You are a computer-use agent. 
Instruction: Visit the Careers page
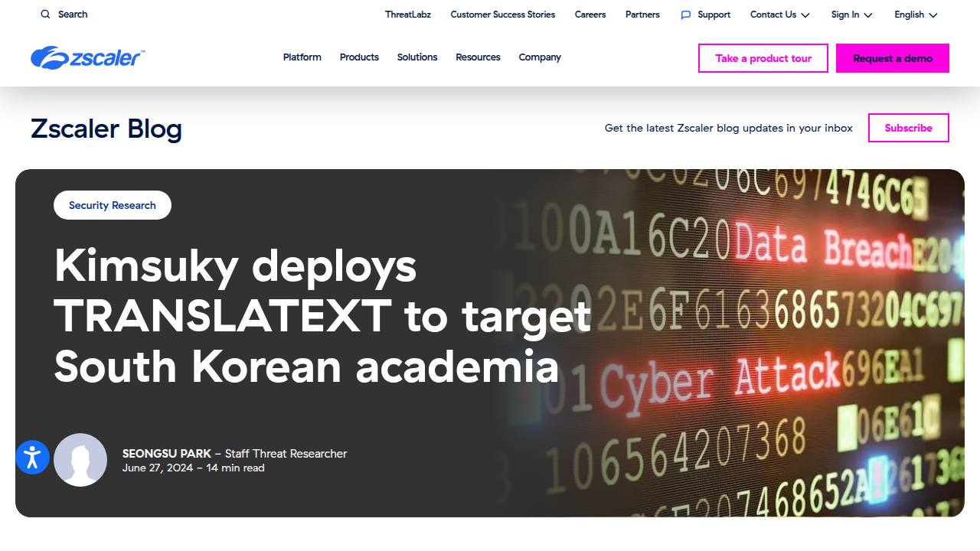pyautogui.click(x=590, y=15)
